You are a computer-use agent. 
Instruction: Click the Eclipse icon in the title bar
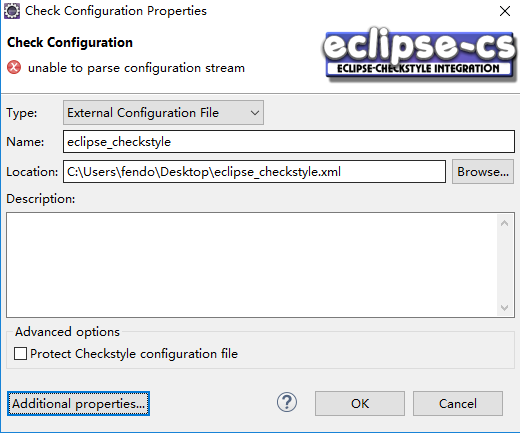click(x=12, y=11)
